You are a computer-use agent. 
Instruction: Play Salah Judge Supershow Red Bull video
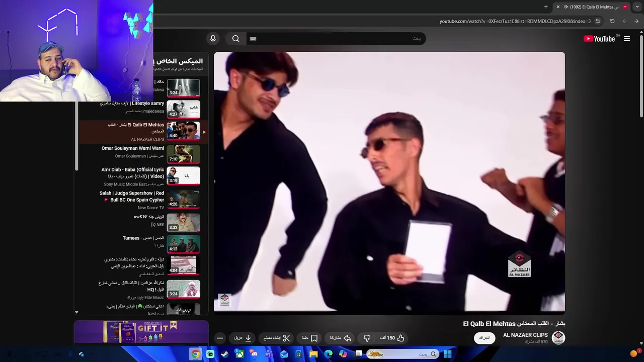tap(132, 197)
